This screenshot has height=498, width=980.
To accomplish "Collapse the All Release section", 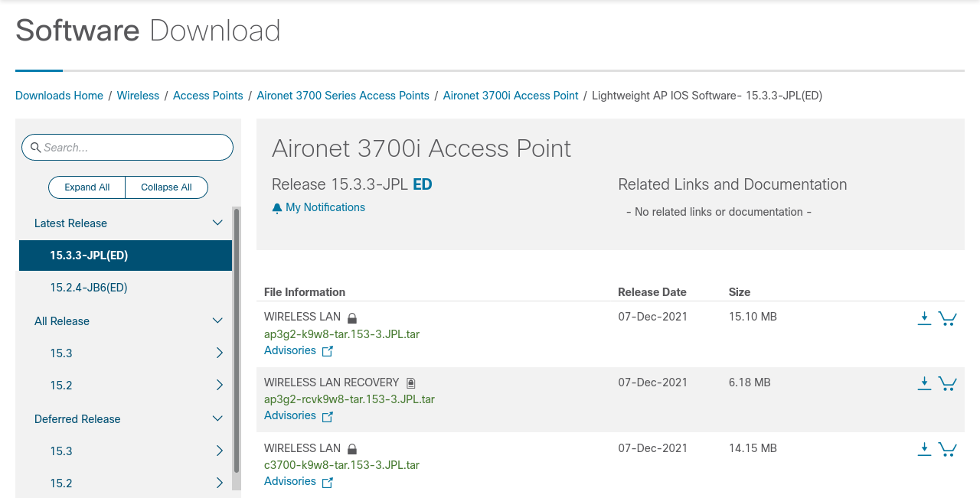I will pyautogui.click(x=217, y=321).
